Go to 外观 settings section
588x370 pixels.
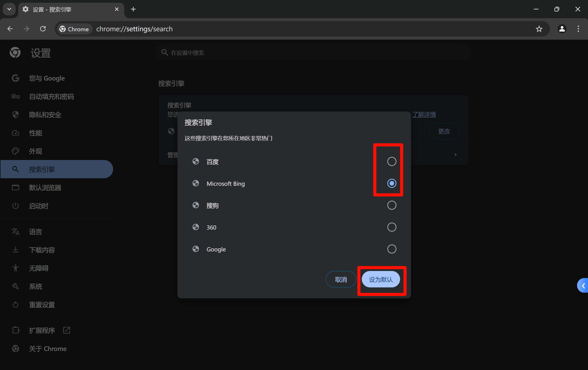(35, 151)
